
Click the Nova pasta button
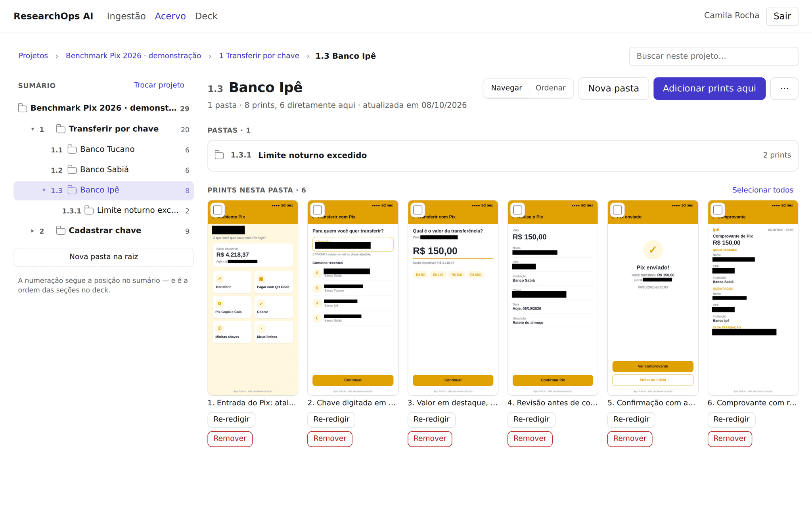click(x=613, y=89)
